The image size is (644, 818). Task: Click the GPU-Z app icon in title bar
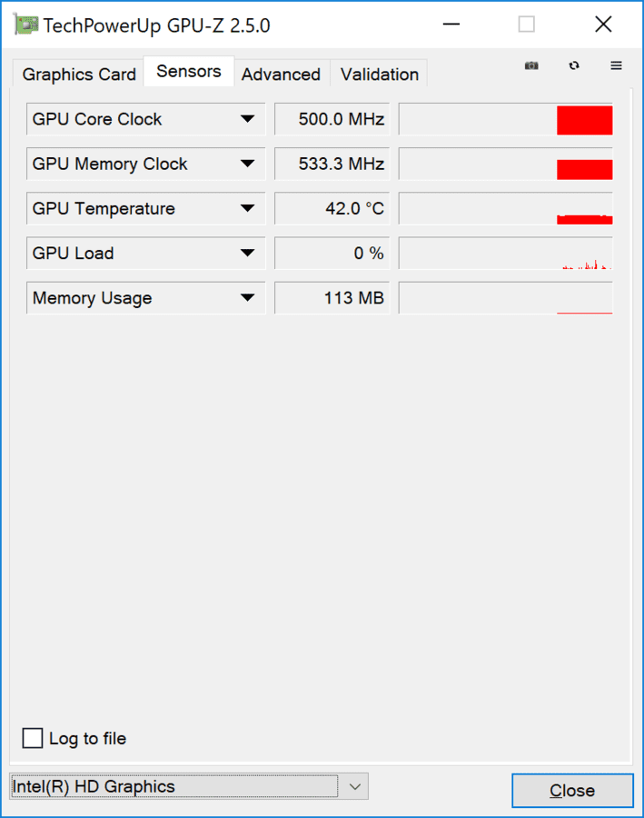26,25
